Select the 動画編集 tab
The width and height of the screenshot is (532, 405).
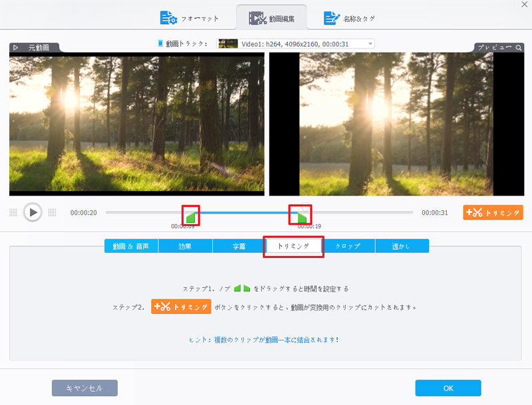click(x=272, y=18)
